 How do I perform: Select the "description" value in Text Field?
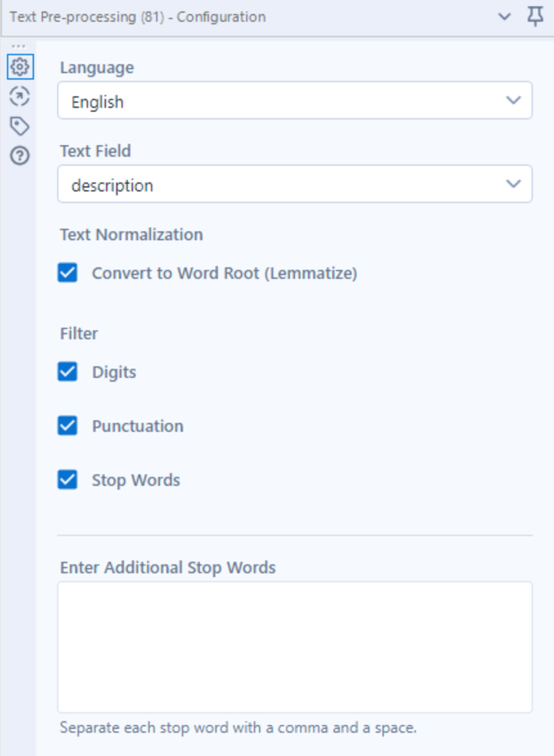pyautogui.click(x=112, y=185)
